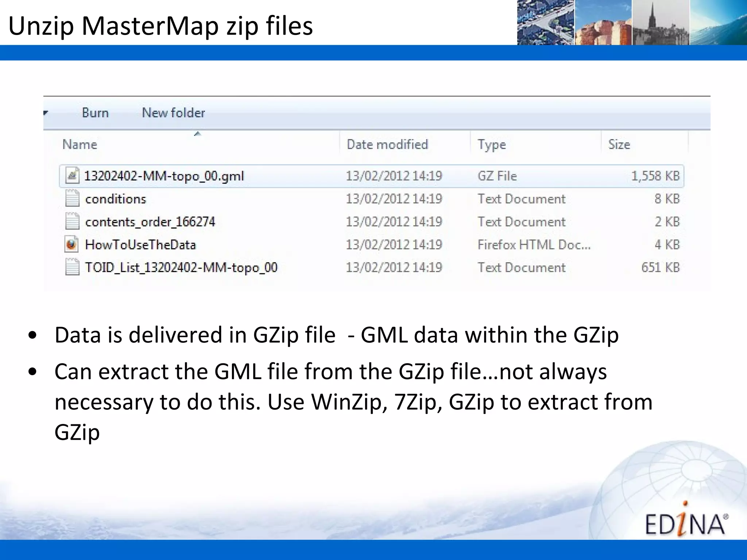Viewport: 747px width, 560px height.
Task: Select the file named HowToUseTheData
Action: click(x=140, y=245)
